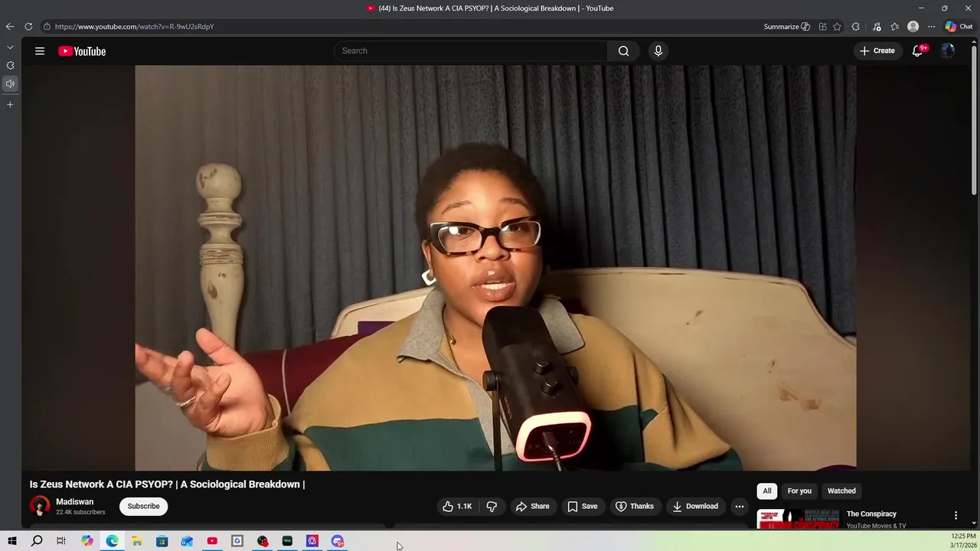Open more actions ellipsis below video
This screenshot has width=980, height=551.
(740, 507)
